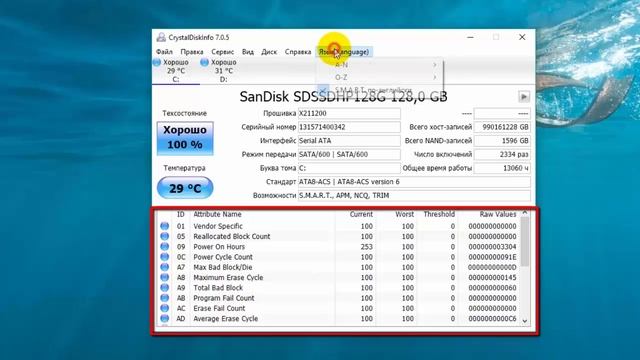Click status orb for Average Erase Cycle
The height and width of the screenshot is (360, 640).
tap(164, 318)
